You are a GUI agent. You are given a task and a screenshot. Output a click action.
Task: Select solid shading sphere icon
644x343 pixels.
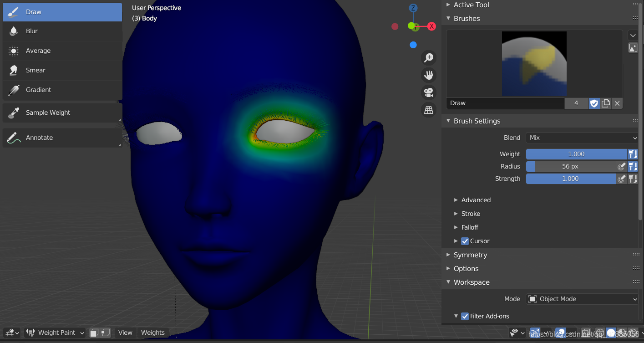click(611, 333)
